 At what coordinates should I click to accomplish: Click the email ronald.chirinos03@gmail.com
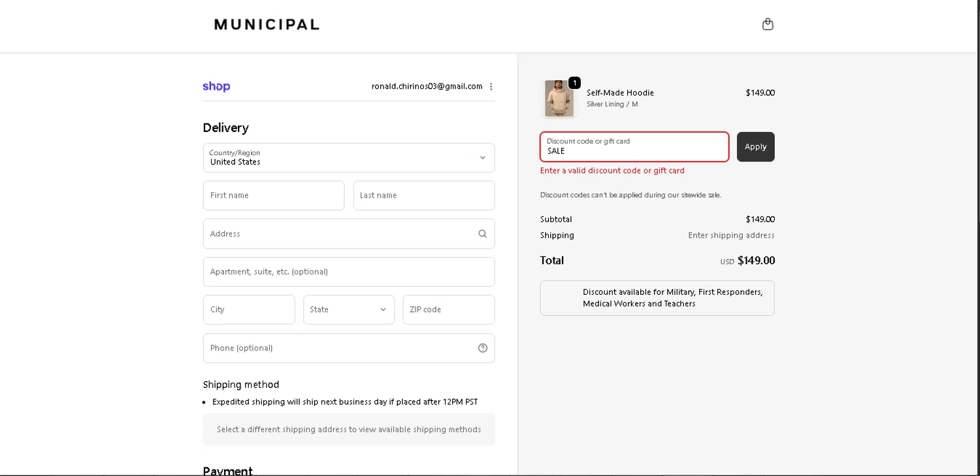pyautogui.click(x=427, y=86)
